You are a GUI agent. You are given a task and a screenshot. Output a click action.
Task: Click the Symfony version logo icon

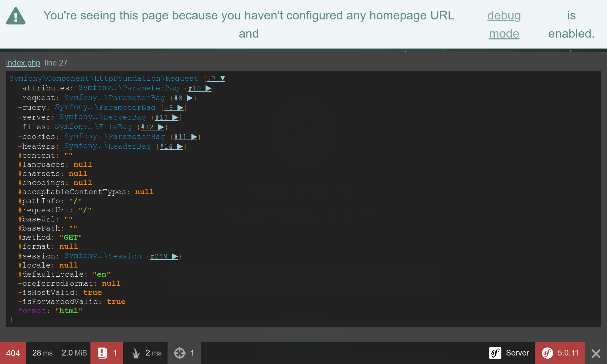click(548, 353)
